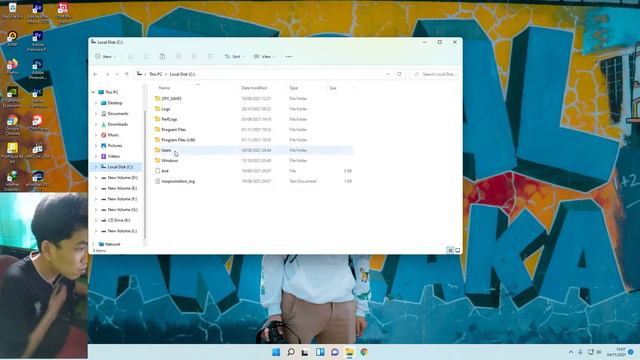This screenshot has height=360, width=640.
Task: Sort by Date modified column header
Action: [x=254, y=88]
